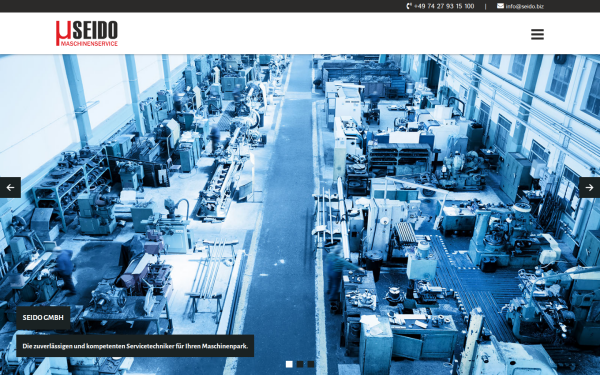The height and width of the screenshot is (375, 600).
Task: Click the SEIDO GMBH slide caption
Action: click(x=43, y=318)
